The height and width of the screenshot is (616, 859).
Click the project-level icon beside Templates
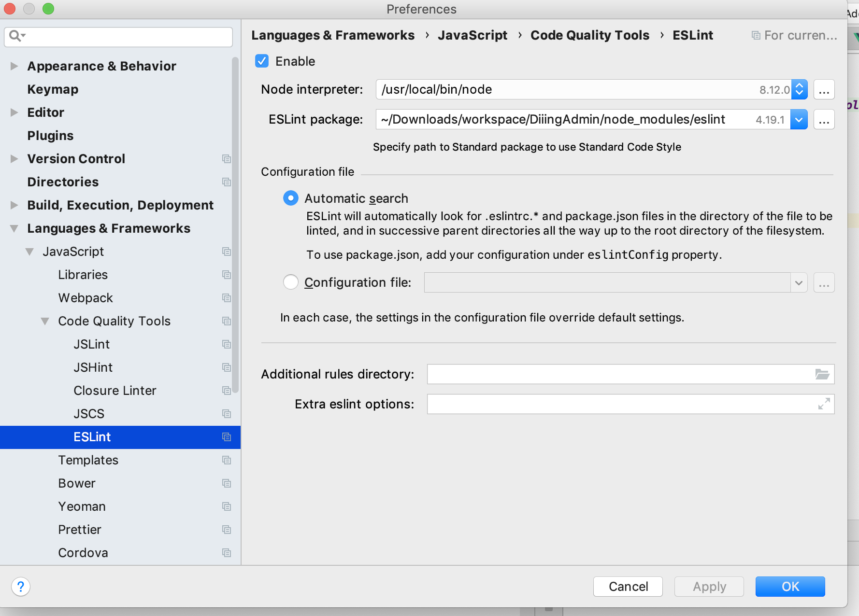[x=226, y=460]
